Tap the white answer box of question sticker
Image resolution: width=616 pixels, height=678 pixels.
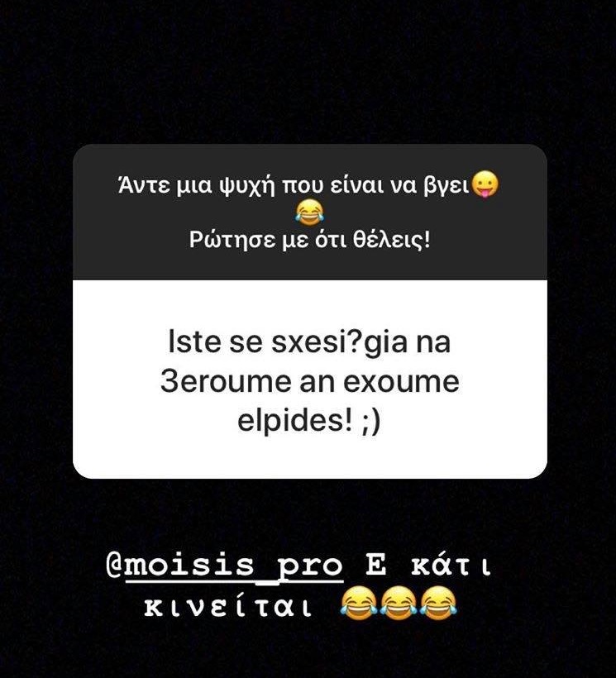point(310,380)
